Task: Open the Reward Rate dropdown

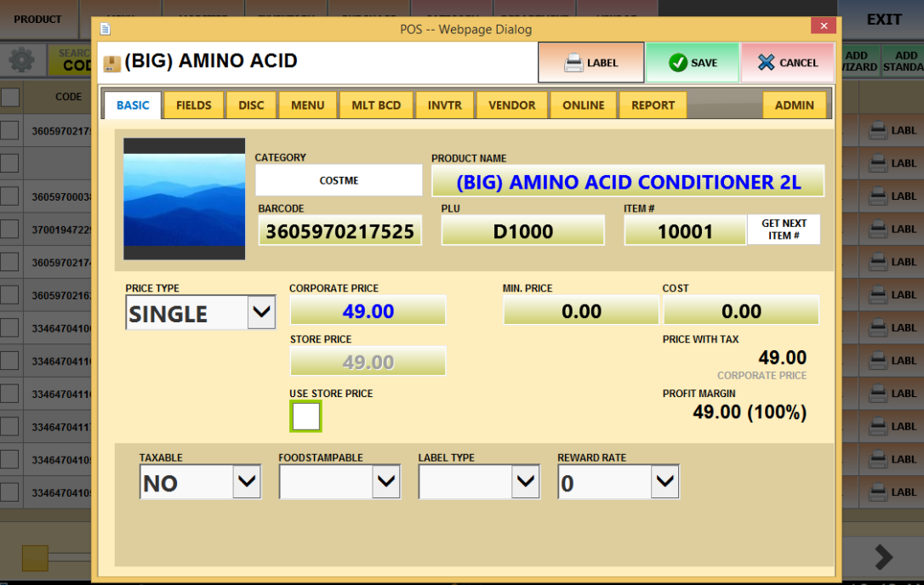Action: (664, 482)
